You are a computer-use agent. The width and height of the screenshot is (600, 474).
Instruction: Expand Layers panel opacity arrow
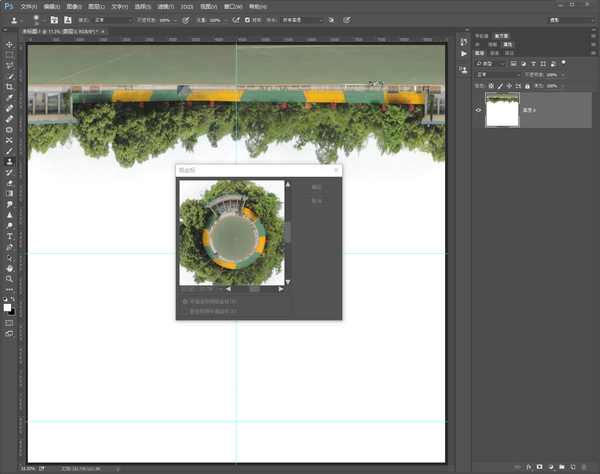click(x=562, y=75)
